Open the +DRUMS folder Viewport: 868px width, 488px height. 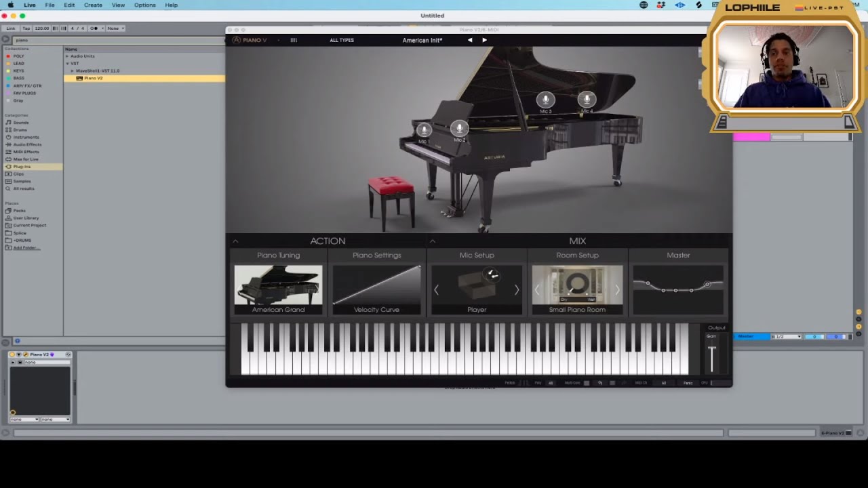click(22, 241)
